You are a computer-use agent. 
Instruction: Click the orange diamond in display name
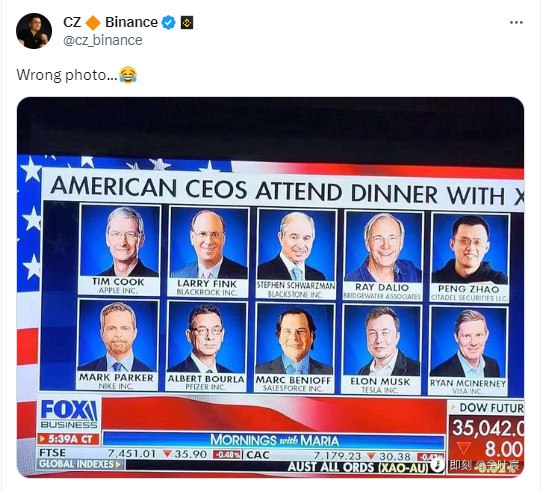point(93,23)
